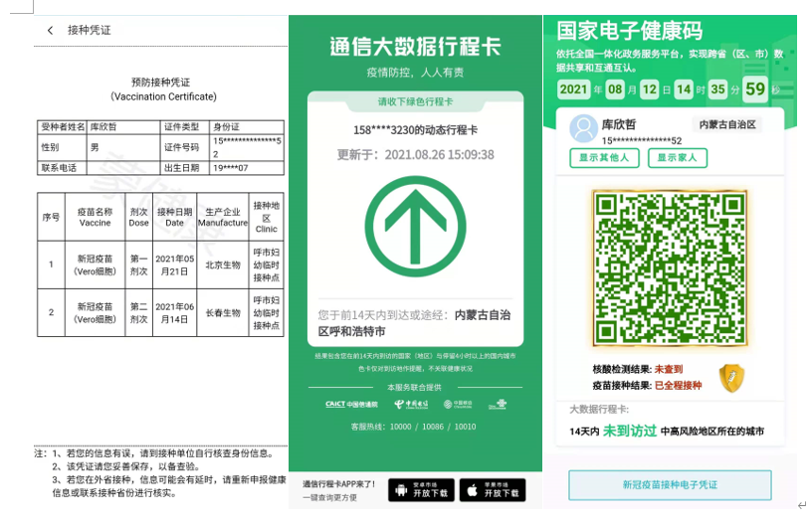Click the birth date value 19****07

coord(231,168)
